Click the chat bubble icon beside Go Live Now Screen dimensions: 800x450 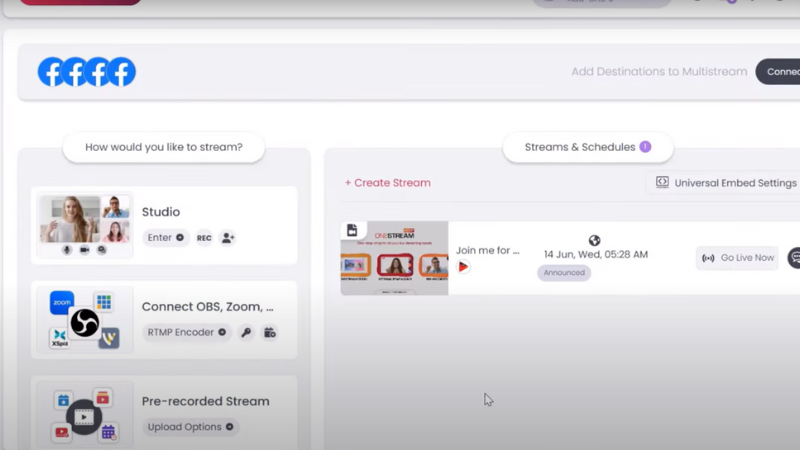(794, 258)
